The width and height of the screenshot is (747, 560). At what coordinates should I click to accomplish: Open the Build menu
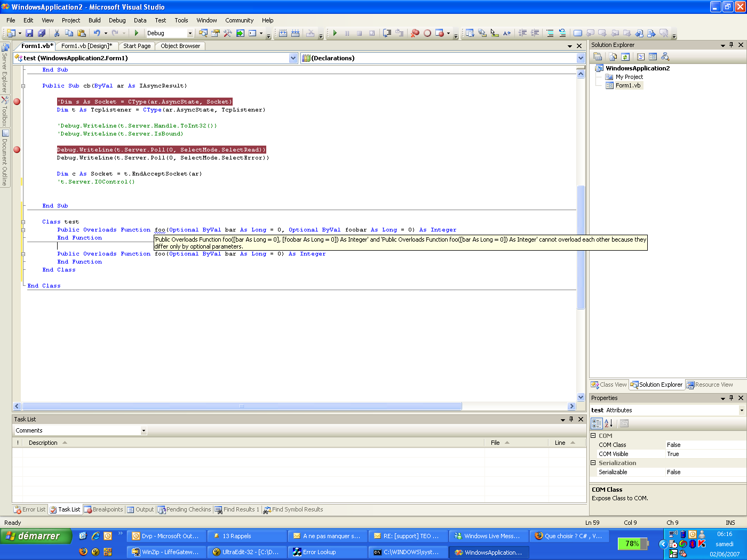pyautogui.click(x=94, y=20)
